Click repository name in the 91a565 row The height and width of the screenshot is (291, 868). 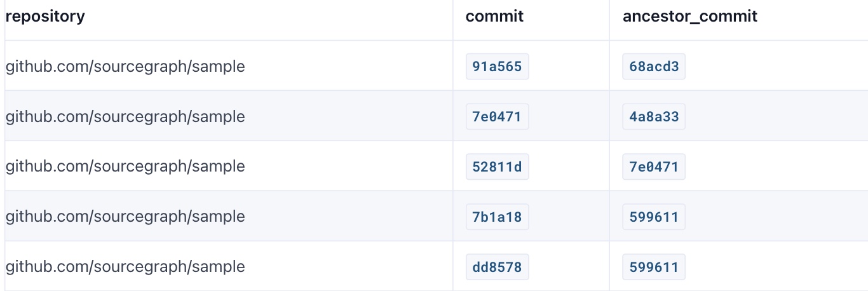125,67
